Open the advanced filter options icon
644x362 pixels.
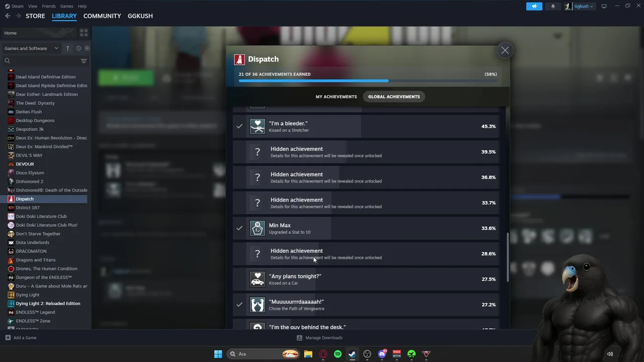pos(84,61)
